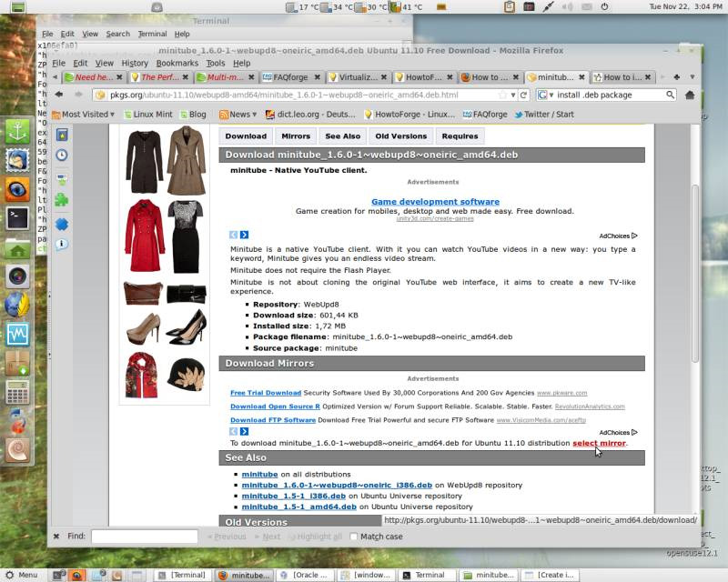The width and height of the screenshot is (728, 582).
Task: Switch to the 'HowtoF...' tab
Action: 423,77
